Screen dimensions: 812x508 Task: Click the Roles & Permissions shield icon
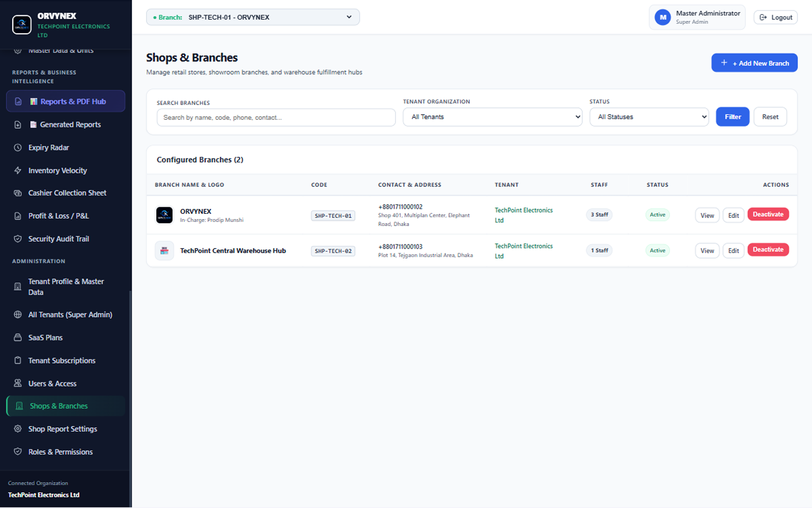pos(18,452)
